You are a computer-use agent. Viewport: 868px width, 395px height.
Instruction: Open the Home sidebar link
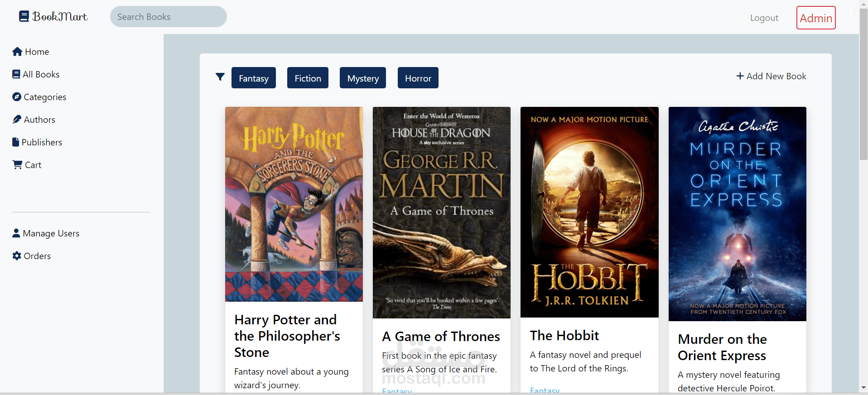click(31, 52)
